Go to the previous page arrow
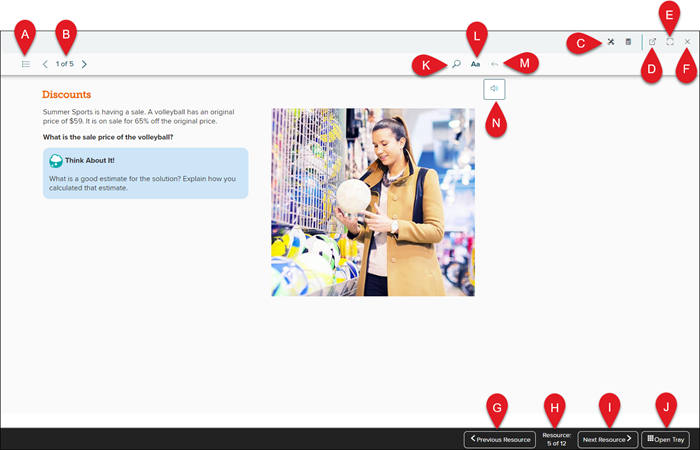This screenshot has height=450, width=700. [x=45, y=64]
